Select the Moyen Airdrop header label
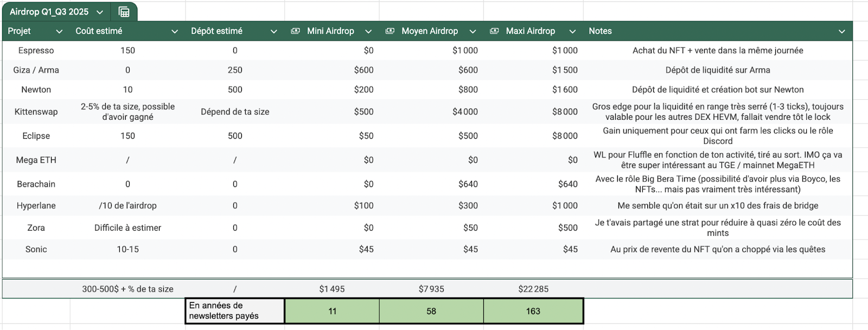The width and height of the screenshot is (868, 330). coord(430,31)
